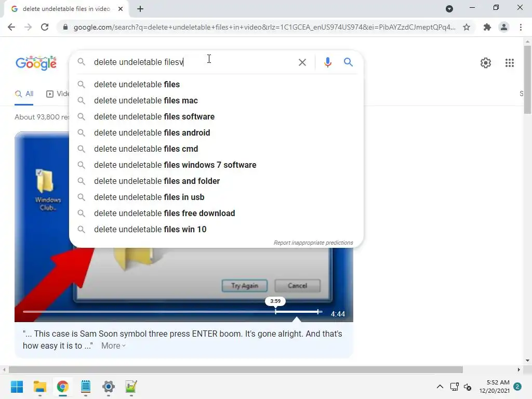Click the 'About 93,800' results count text
Screen dimensions: 532x399
(42, 117)
